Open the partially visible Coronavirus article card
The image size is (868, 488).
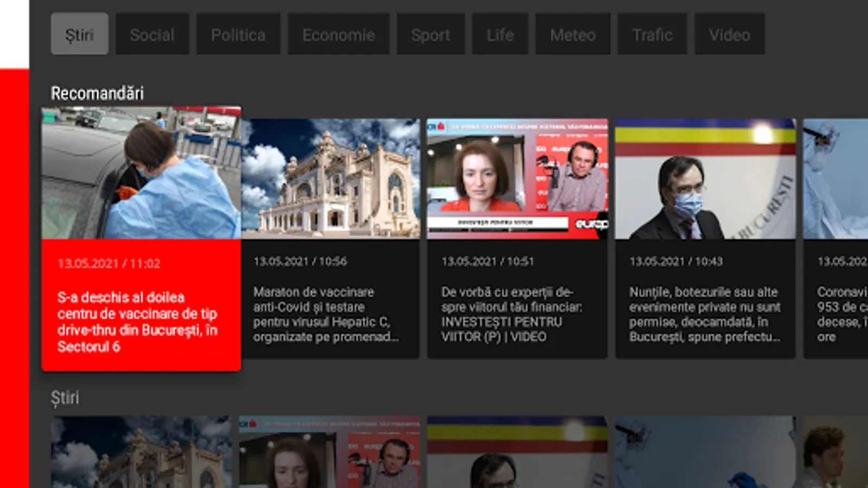click(x=835, y=239)
